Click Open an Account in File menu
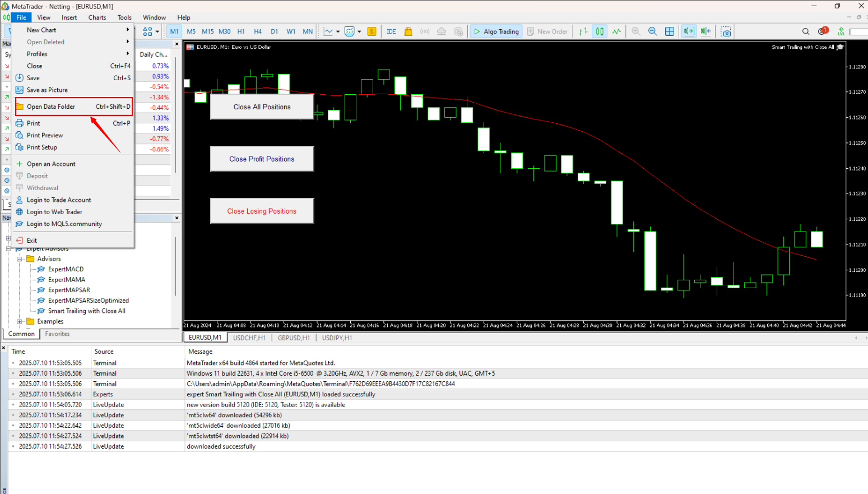This screenshot has height=494, width=868. pos(73,164)
